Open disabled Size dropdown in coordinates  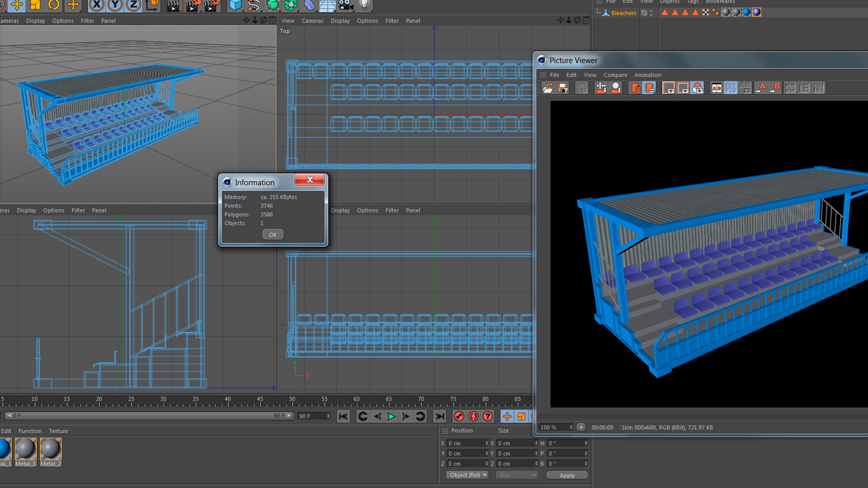(517, 475)
